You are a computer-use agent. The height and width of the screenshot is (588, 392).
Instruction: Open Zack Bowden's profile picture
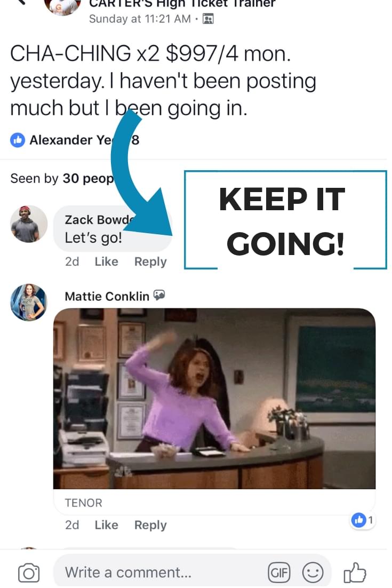(x=29, y=224)
